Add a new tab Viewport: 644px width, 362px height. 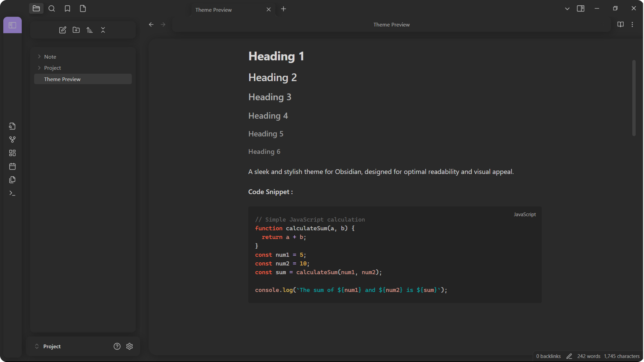[283, 9]
